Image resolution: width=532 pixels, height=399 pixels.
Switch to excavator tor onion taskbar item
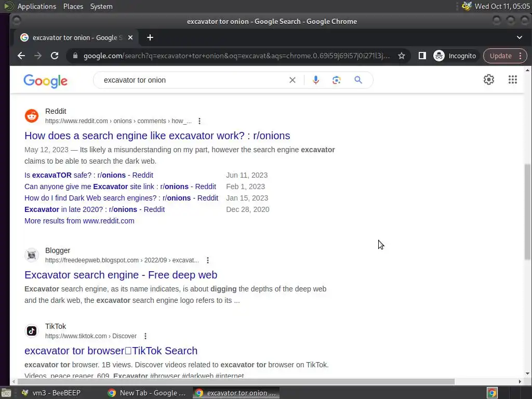pyautogui.click(x=236, y=393)
